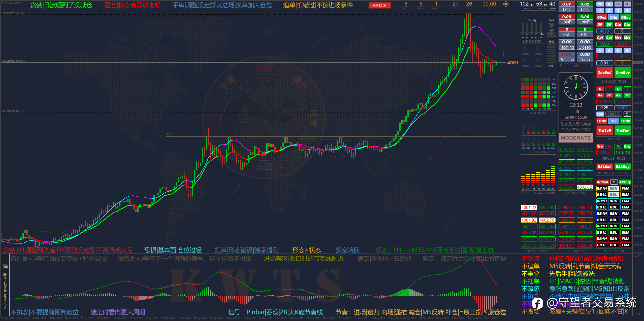Select the OAll option
The height and width of the screenshot is (321, 644).
point(614,17)
